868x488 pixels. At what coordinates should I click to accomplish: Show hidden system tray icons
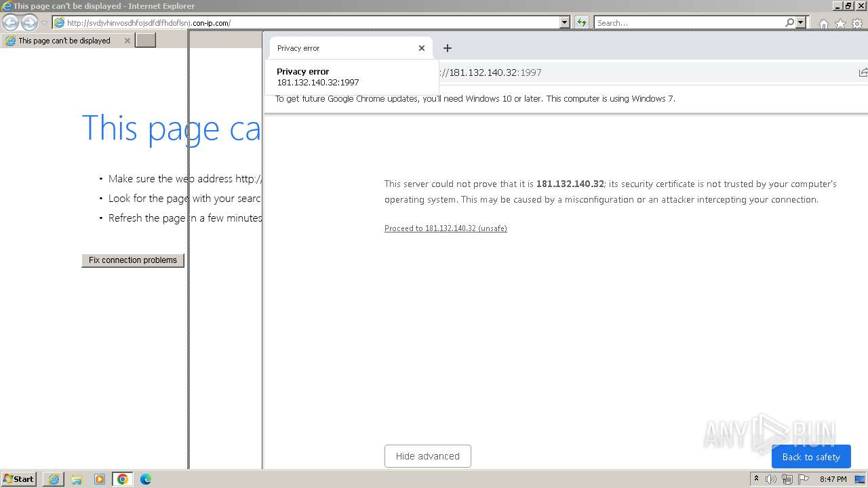point(756,479)
